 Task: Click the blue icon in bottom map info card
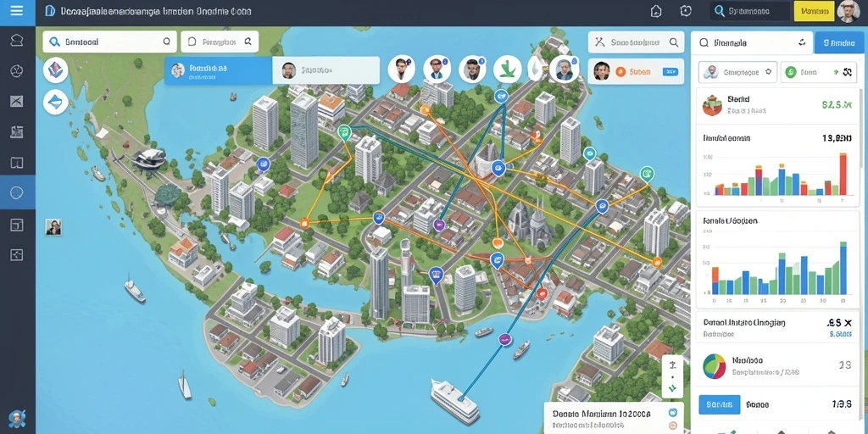pyautogui.click(x=672, y=413)
